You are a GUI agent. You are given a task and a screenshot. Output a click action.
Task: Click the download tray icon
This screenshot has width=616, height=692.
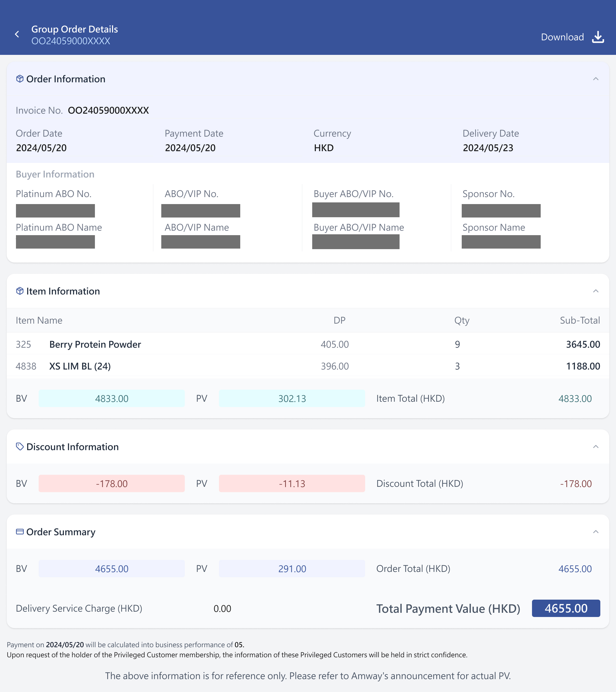coord(598,37)
